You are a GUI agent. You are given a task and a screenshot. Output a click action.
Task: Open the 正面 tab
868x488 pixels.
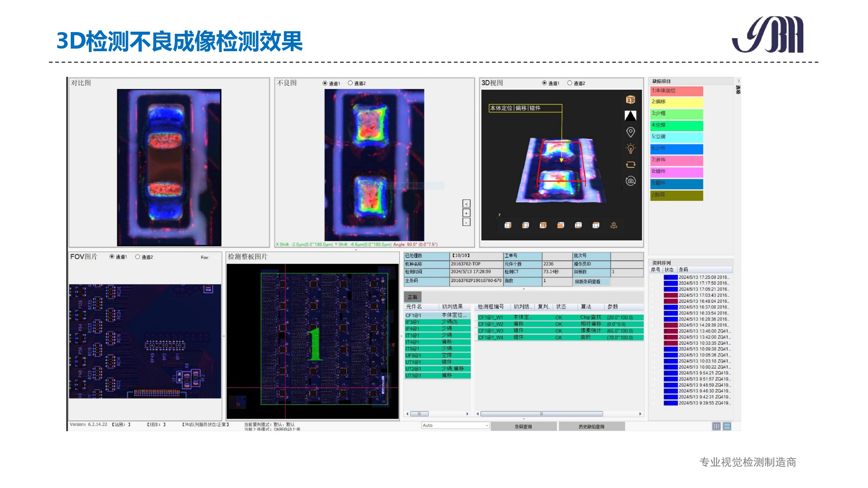(x=412, y=297)
